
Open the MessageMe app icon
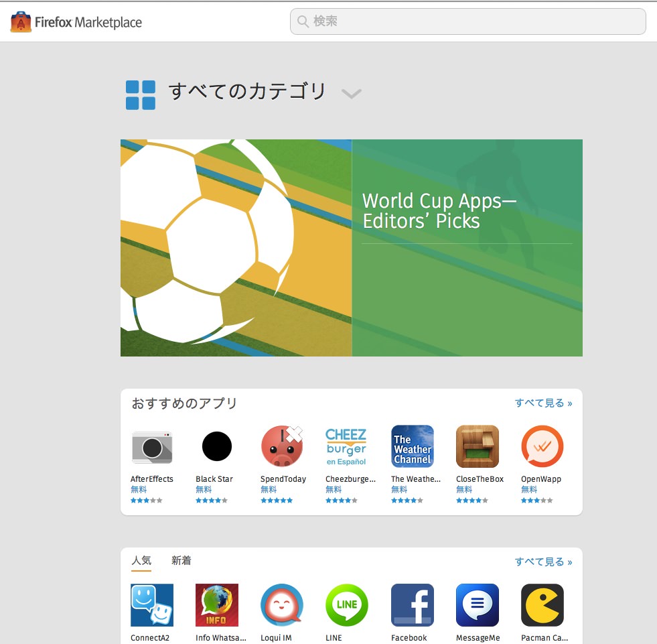pyautogui.click(x=478, y=605)
